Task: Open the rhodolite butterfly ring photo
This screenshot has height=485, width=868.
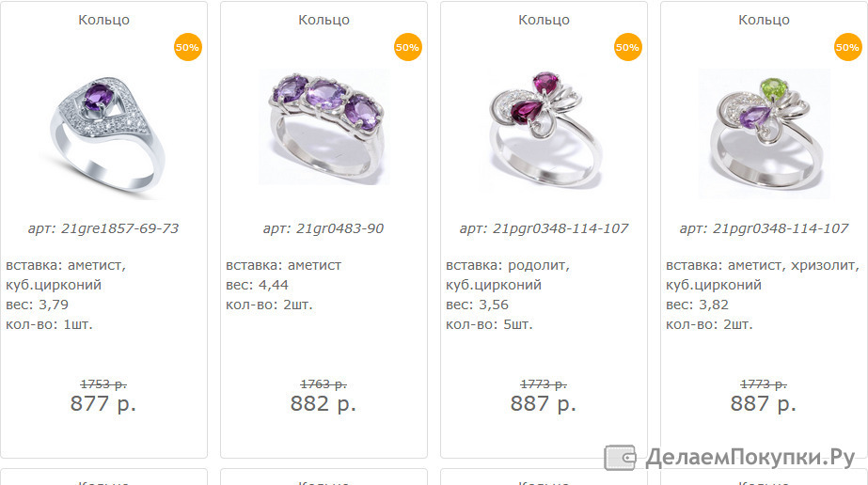Action: 544,130
